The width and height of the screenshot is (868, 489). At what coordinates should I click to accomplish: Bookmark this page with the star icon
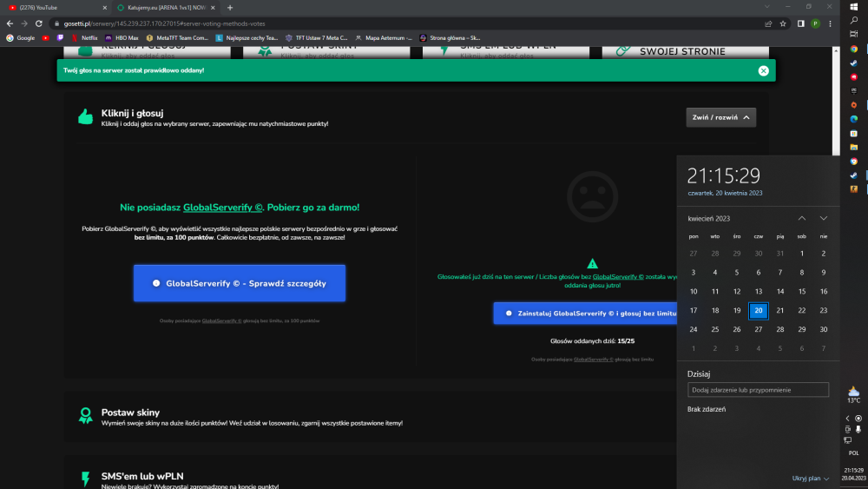[x=783, y=23]
